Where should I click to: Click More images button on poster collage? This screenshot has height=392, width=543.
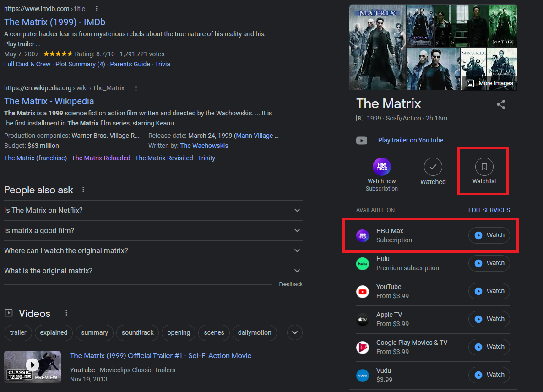(490, 83)
